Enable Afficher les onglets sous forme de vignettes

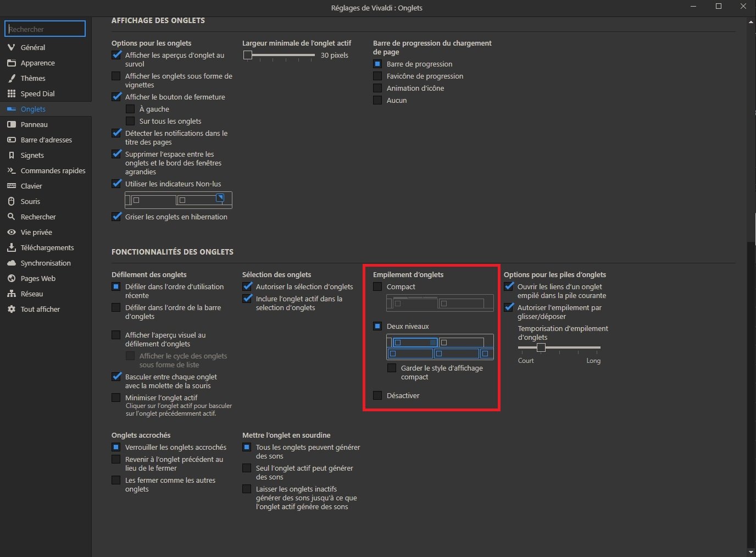(x=116, y=76)
